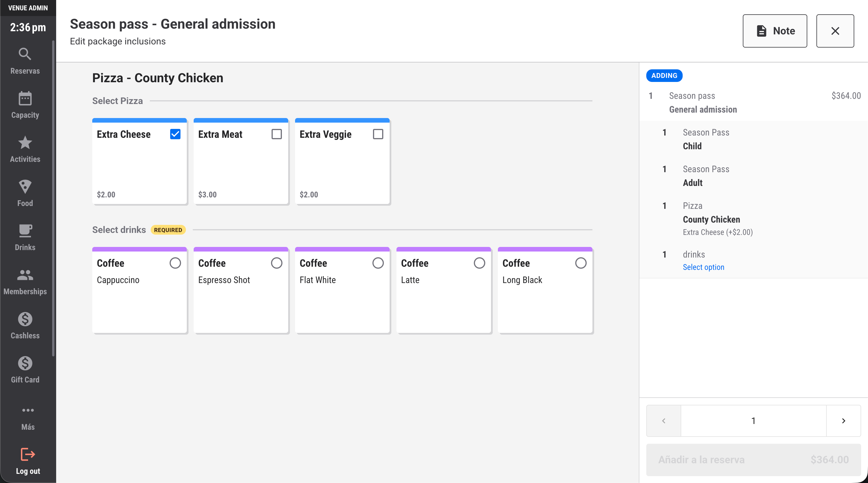Screen dimensions: 868x483
Task: Go to Activities star icon
Action: pos(25,143)
